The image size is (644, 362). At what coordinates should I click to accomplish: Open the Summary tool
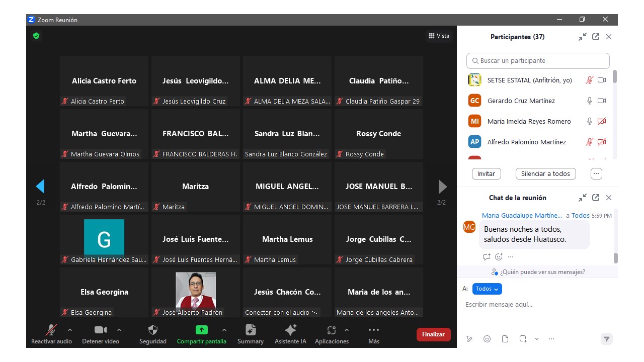coord(250,330)
